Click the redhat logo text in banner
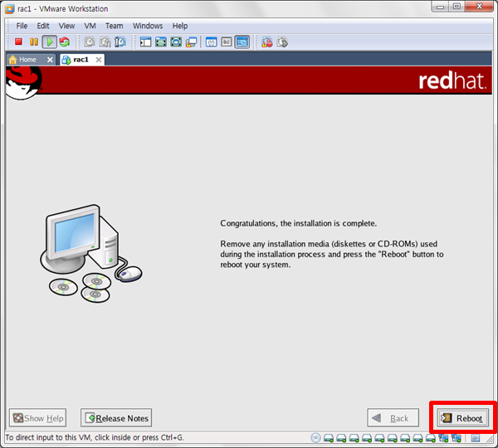 452,80
